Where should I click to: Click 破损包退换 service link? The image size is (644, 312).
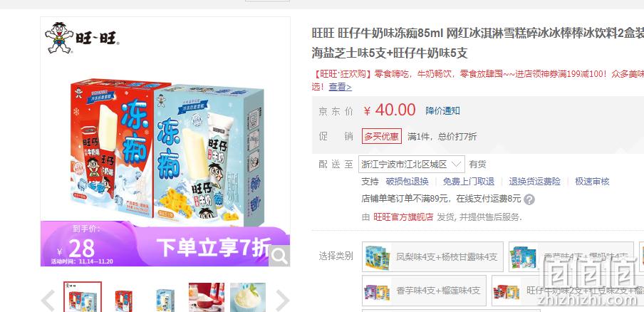(407, 182)
